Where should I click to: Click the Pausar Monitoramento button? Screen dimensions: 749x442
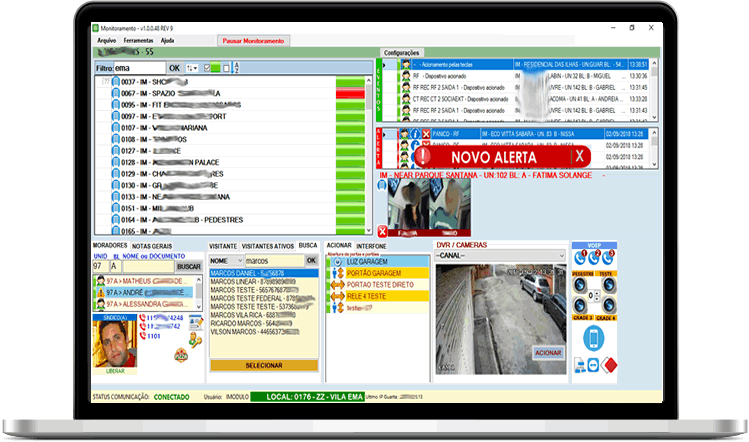(x=253, y=41)
